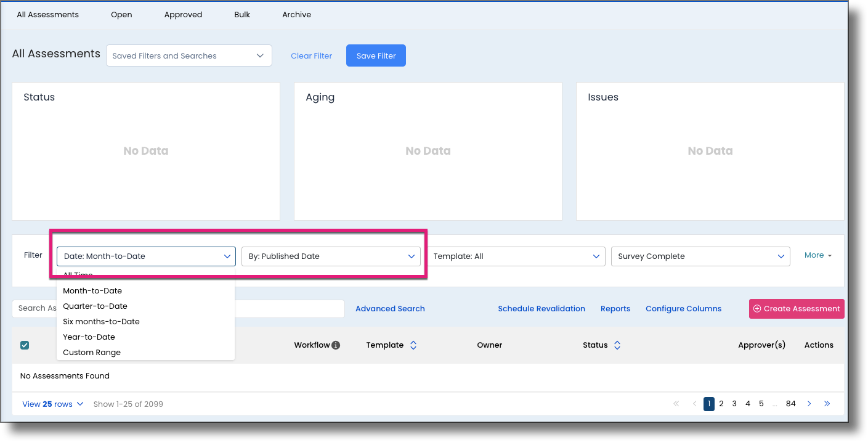
Task: Switch to the Approved tab
Action: point(183,14)
